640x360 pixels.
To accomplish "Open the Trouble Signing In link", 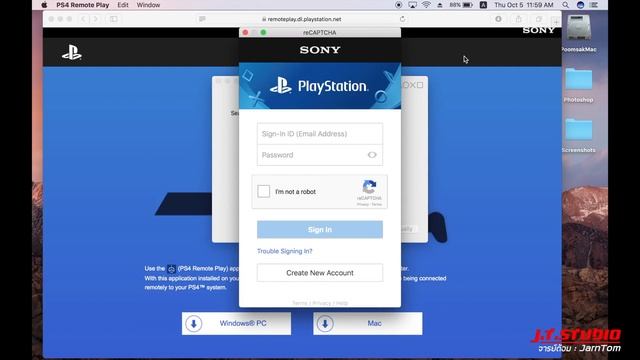I will coord(284,251).
